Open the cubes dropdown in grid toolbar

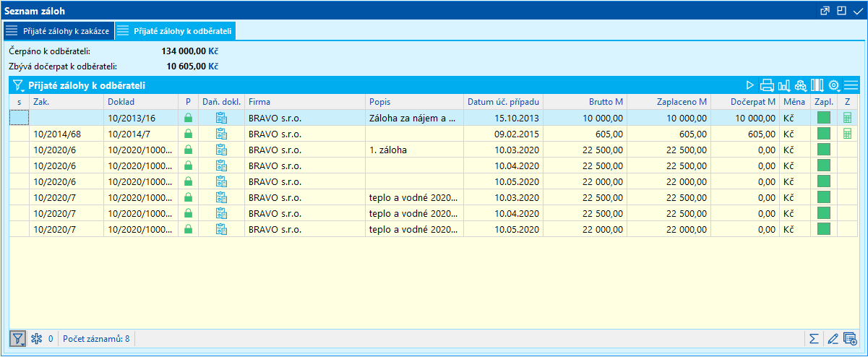[x=800, y=85]
